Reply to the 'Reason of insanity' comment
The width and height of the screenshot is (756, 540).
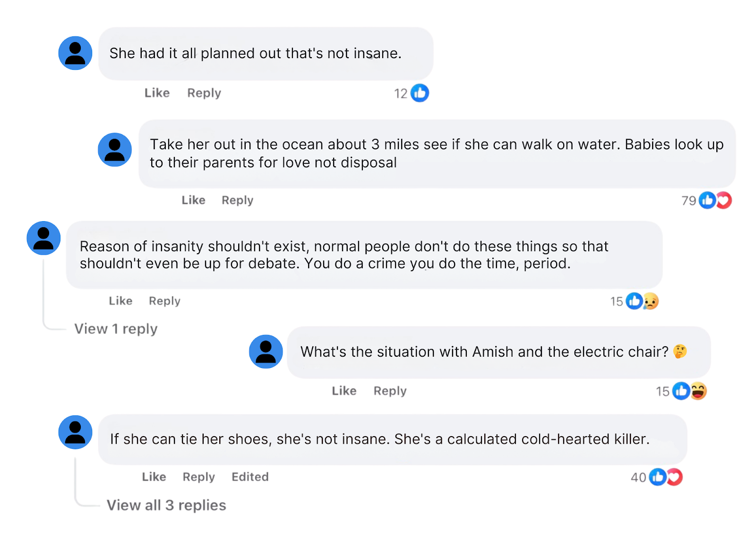pos(164,301)
